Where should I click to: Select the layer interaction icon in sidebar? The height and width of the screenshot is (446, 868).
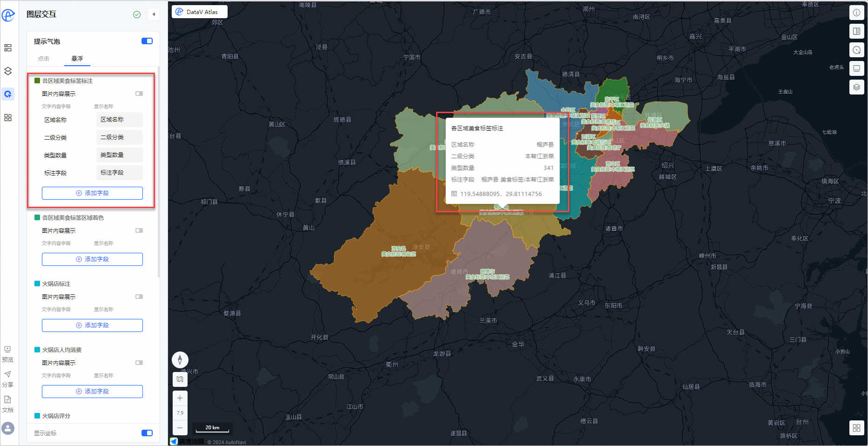(x=8, y=94)
